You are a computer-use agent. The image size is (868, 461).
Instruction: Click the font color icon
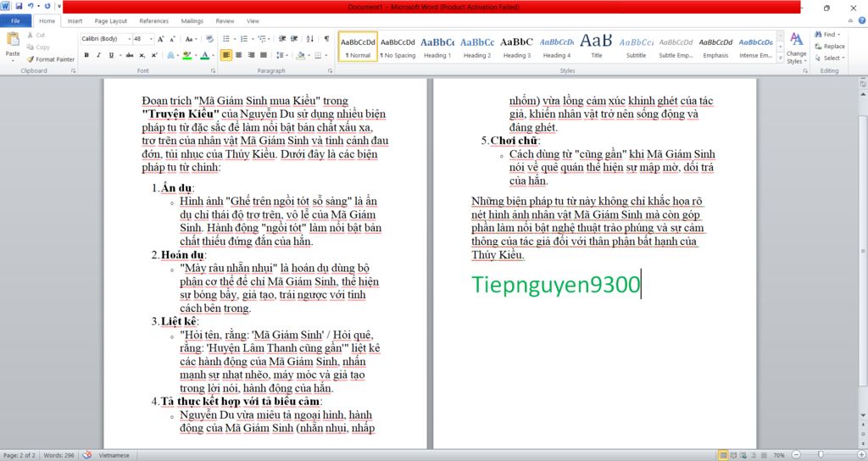click(205, 55)
